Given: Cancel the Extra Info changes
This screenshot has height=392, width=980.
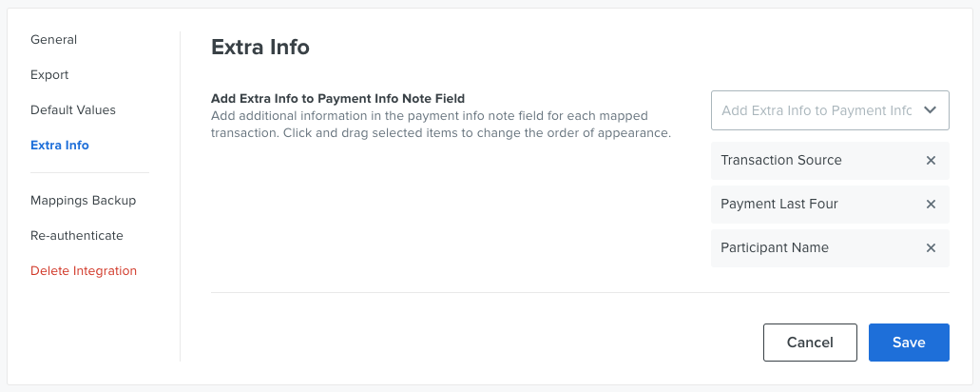Looking at the screenshot, I should click(x=810, y=343).
